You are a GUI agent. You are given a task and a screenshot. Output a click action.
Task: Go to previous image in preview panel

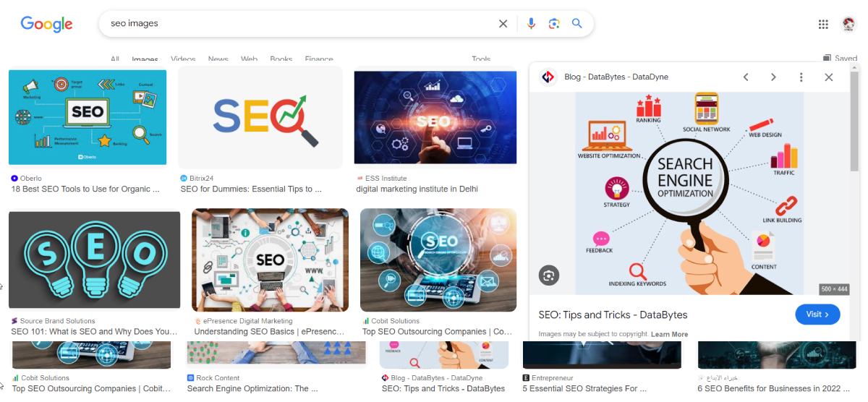coord(746,77)
